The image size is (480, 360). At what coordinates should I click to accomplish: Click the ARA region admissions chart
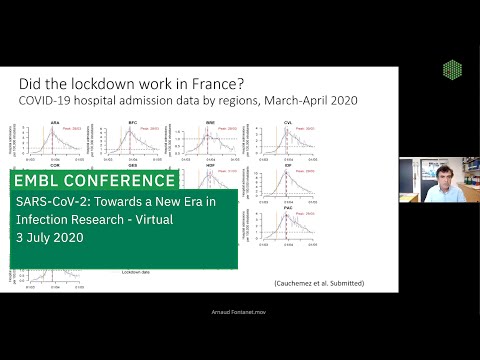46,141
